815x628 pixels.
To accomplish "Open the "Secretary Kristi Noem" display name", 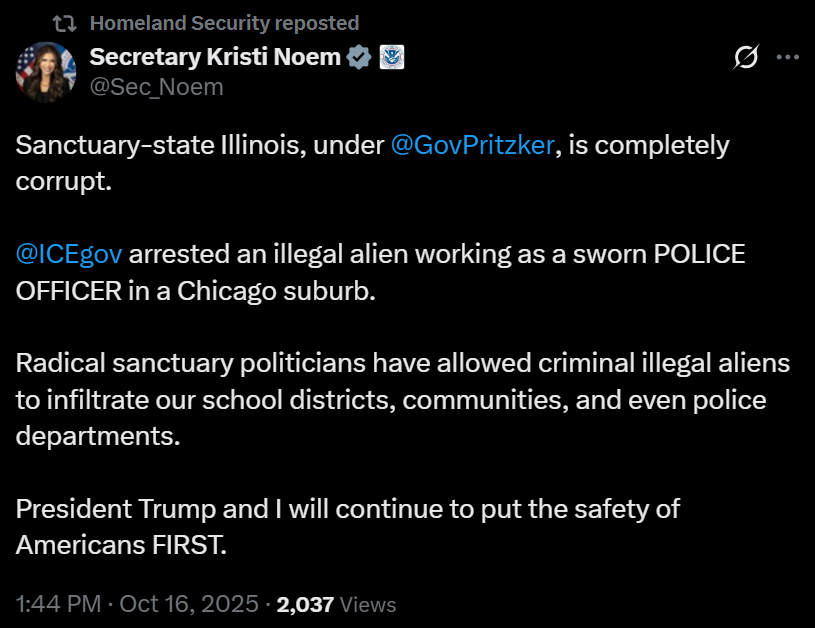I will click(x=215, y=58).
